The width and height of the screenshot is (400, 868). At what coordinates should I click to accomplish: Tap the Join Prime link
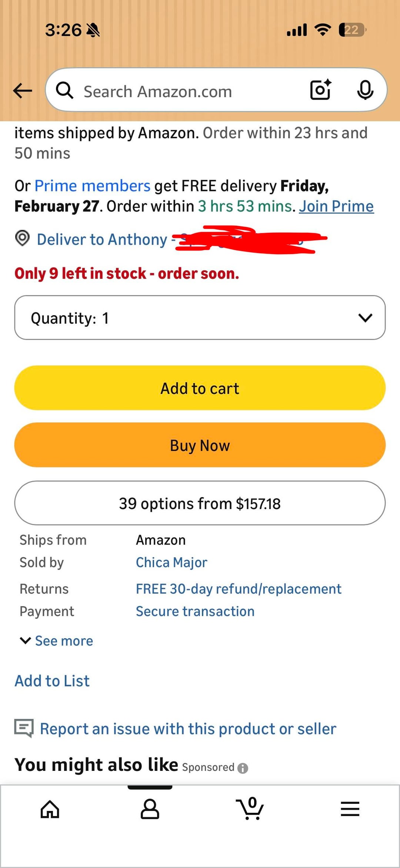pos(336,207)
